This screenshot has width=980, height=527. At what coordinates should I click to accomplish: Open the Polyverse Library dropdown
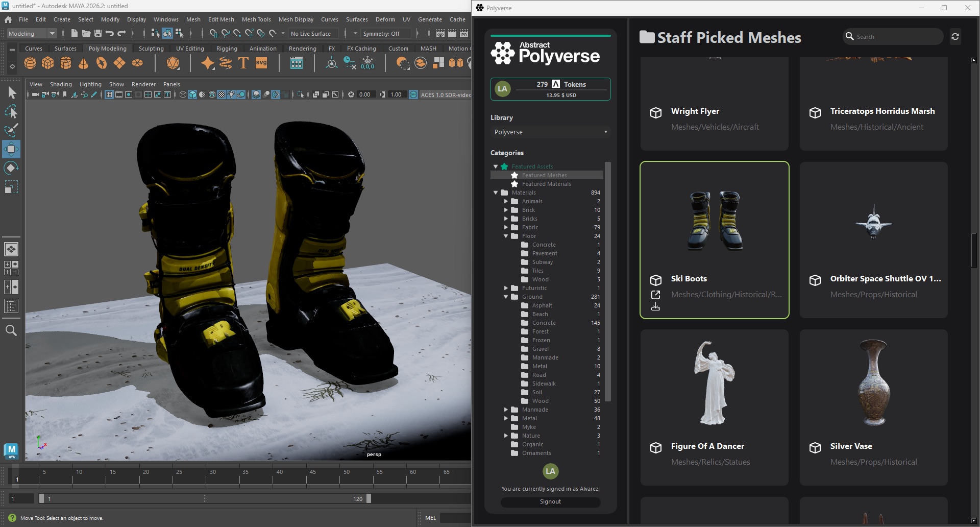point(550,132)
